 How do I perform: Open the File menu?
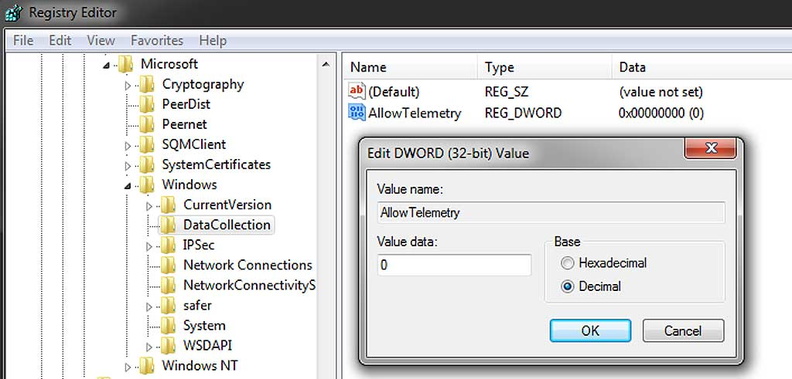pos(23,40)
